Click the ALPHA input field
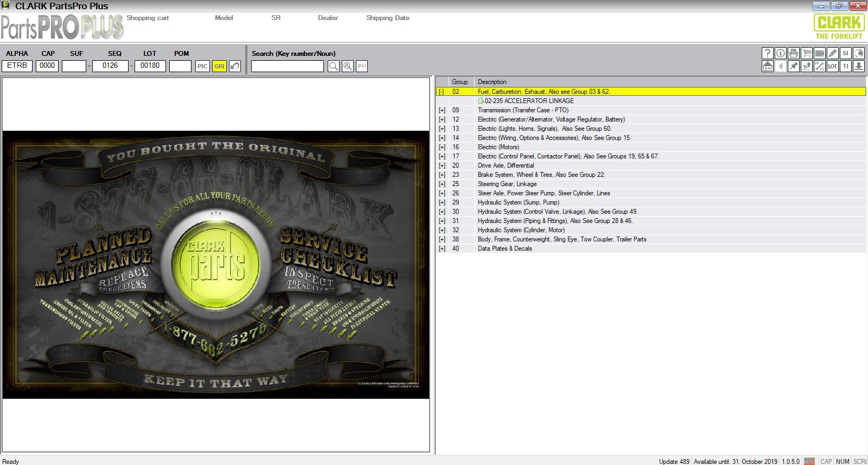 click(17, 66)
